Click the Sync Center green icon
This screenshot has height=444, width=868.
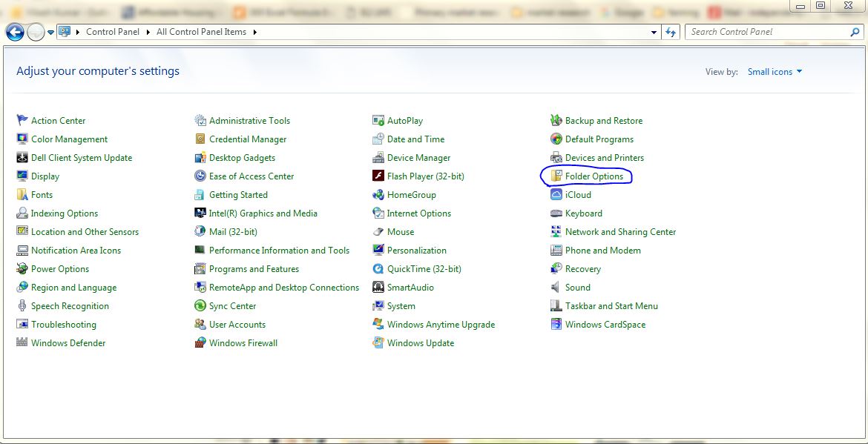click(x=200, y=306)
